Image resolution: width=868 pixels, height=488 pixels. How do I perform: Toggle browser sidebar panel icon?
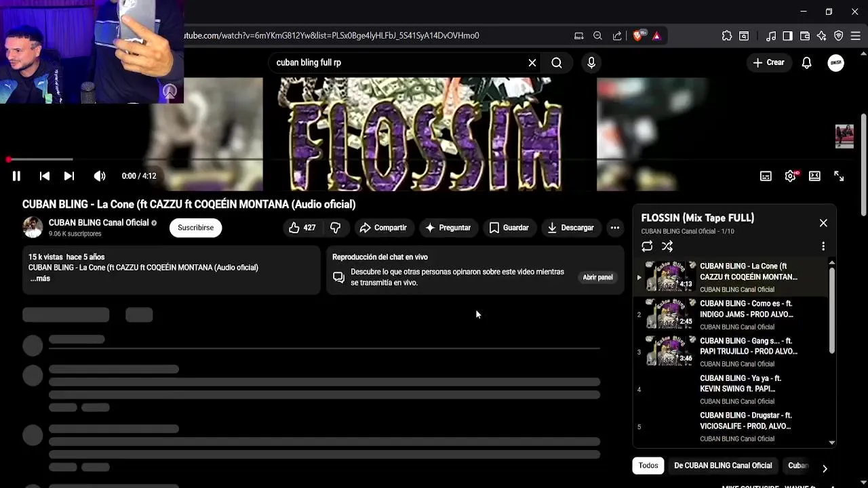[787, 36]
